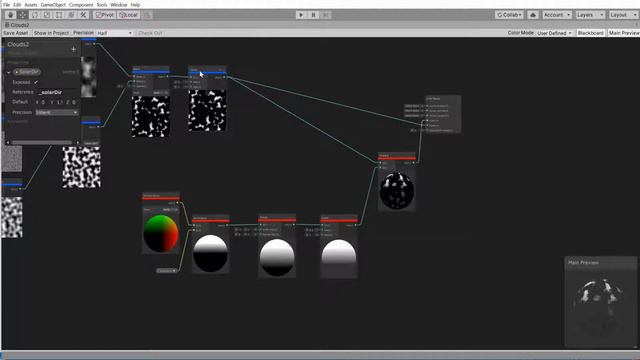Screen dimensions: 640x360
Task: Click the Step frame button
Action: tap(326, 15)
